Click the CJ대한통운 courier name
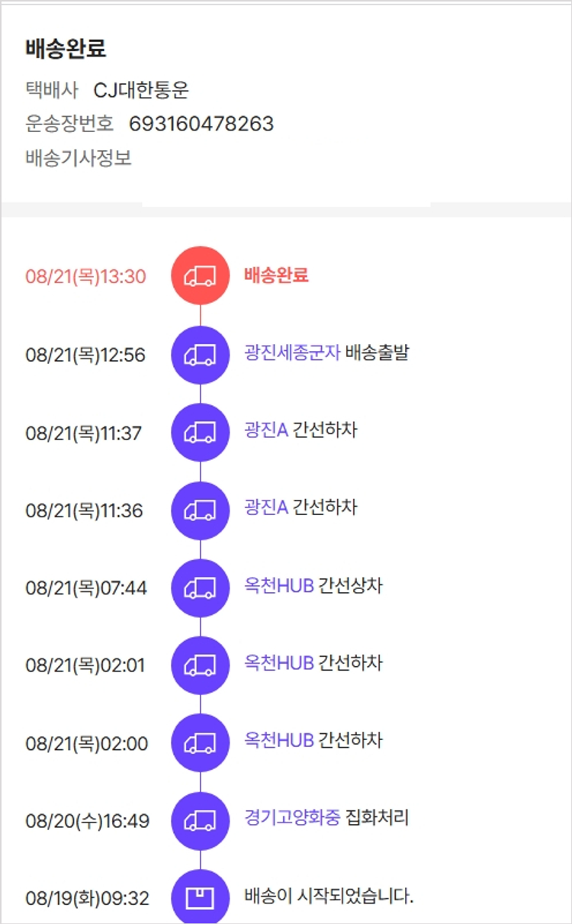Screen dimensions: 572x924 (141, 91)
